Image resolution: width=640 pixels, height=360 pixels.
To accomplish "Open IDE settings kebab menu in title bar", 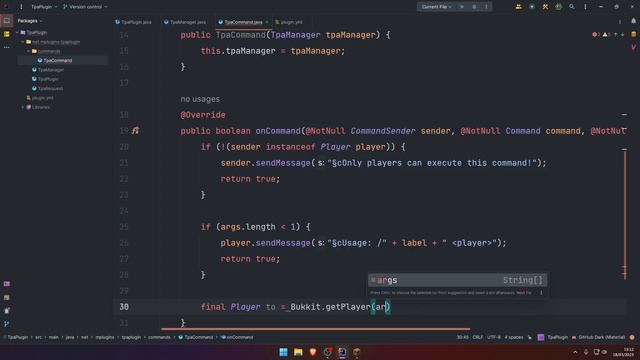I will (x=585, y=7).
